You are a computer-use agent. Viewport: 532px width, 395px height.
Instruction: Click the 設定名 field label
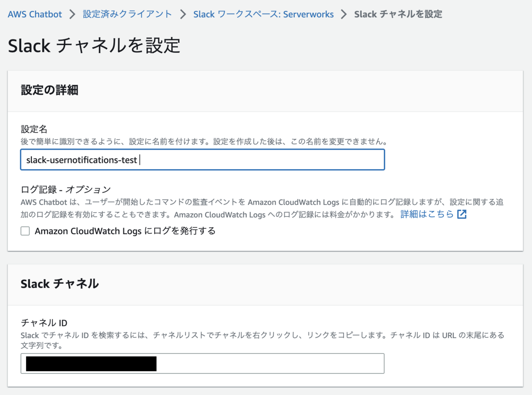pos(34,129)
